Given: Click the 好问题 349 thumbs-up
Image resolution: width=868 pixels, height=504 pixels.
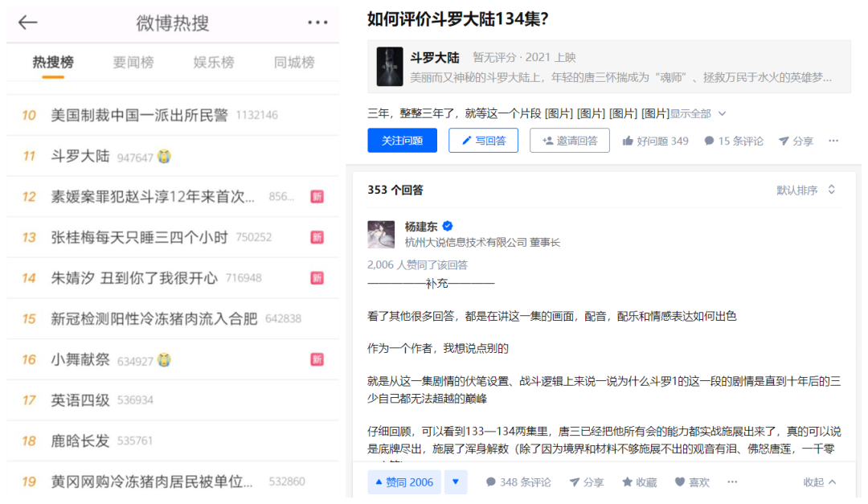Looking at the screenshot, I should pyautogui.click(x=656, y=141).
